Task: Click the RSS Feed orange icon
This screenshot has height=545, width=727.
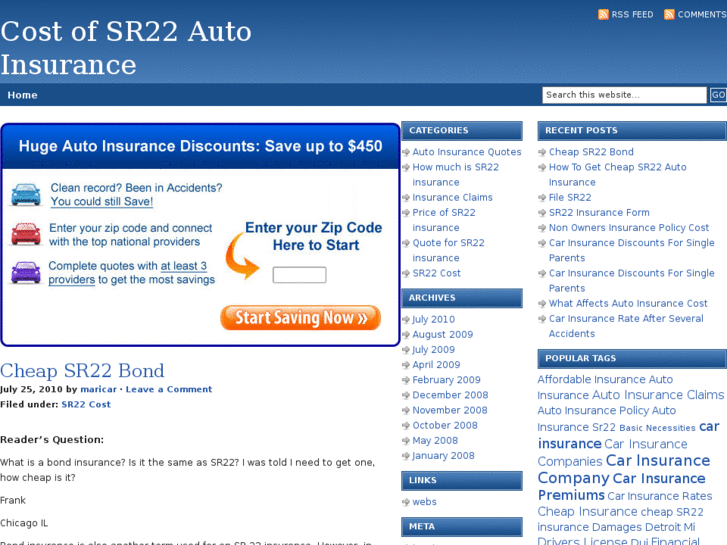Action: [603, 14]
